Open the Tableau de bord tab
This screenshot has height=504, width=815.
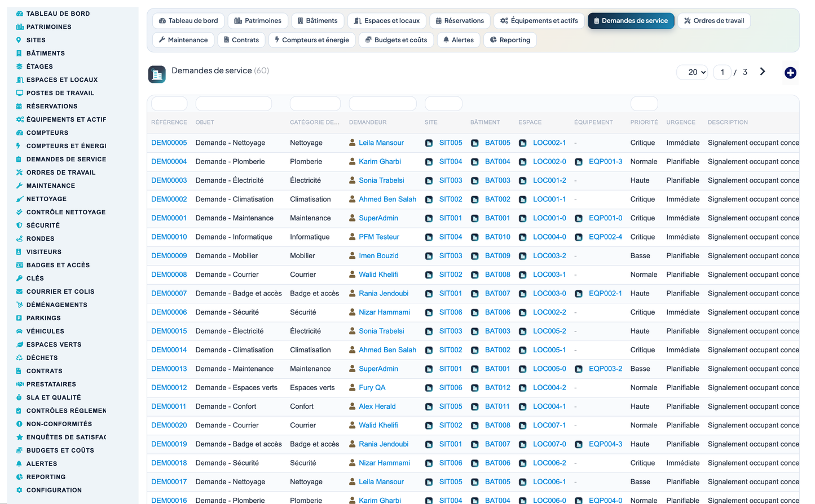point(188,21)
